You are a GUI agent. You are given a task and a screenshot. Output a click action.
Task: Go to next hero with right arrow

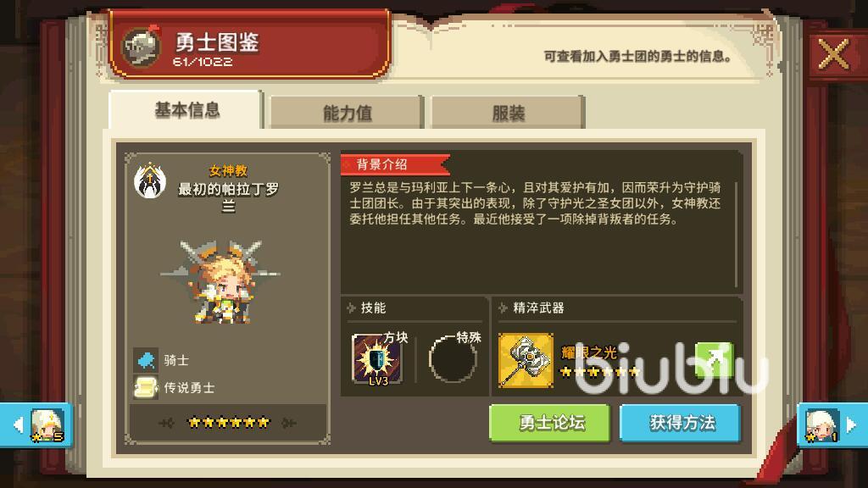tap(832, 425)
